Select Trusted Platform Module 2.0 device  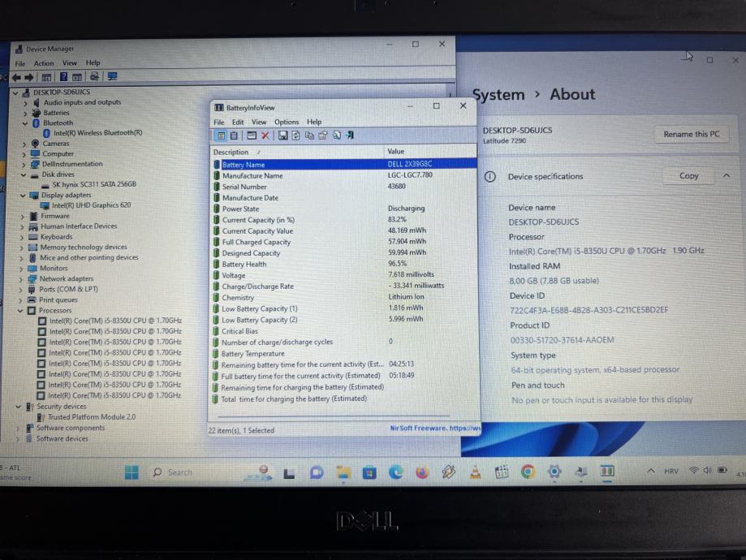click(x=92, y=417)
